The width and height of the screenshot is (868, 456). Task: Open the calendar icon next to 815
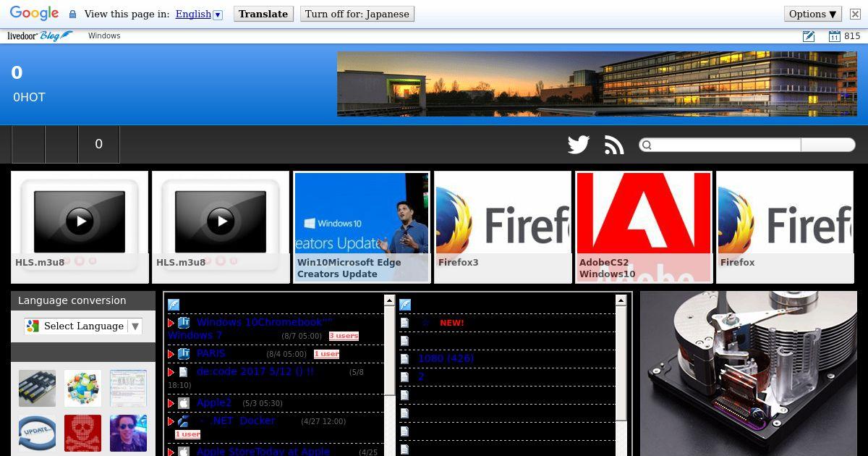[834, 36]
